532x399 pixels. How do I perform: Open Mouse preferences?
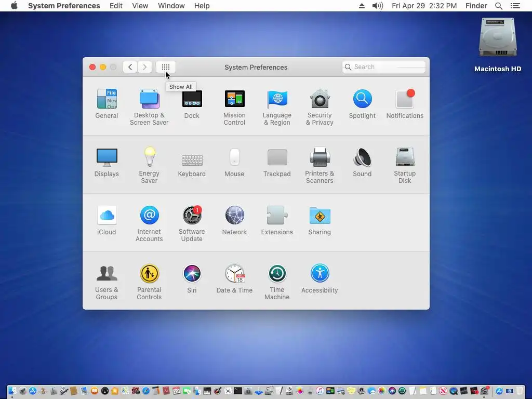(x=234, y=162)
